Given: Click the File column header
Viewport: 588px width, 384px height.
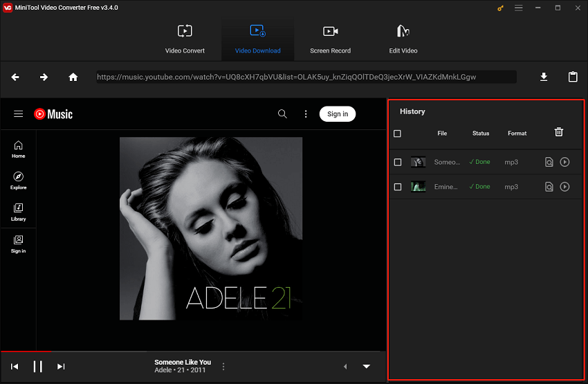Looking at the screenshot, I should point(442,134).
